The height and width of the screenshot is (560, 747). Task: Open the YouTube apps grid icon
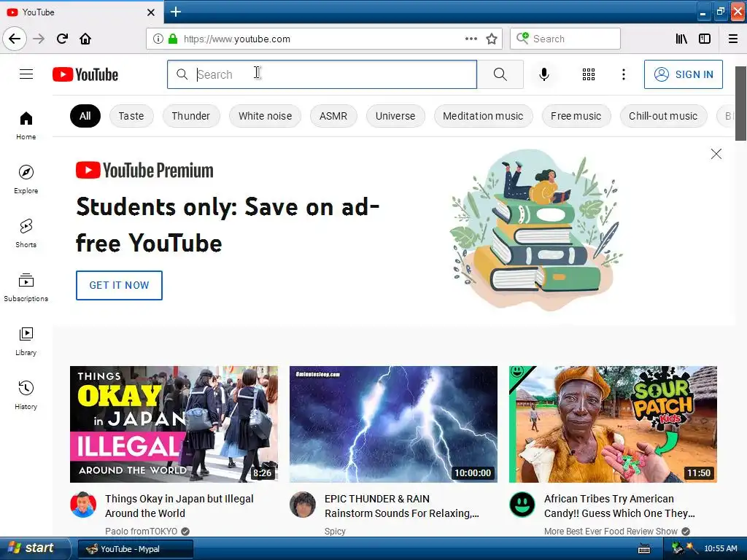pos(589,74)
